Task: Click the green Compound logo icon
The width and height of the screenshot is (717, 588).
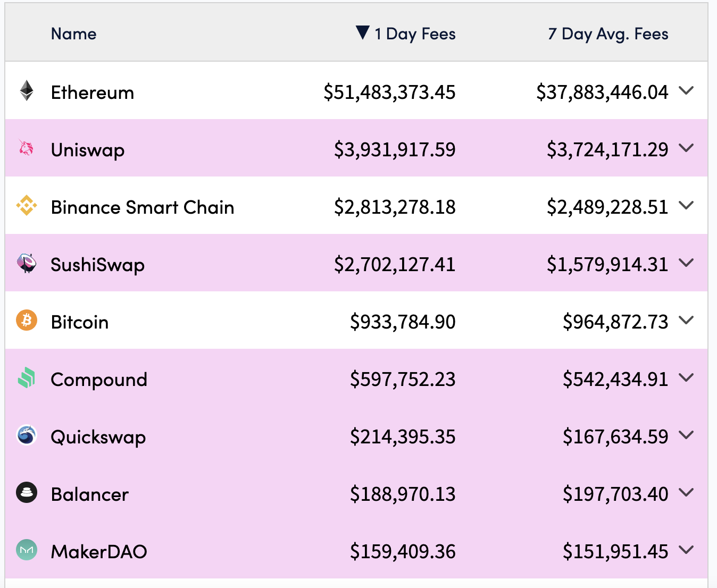Action: (27, 377)
